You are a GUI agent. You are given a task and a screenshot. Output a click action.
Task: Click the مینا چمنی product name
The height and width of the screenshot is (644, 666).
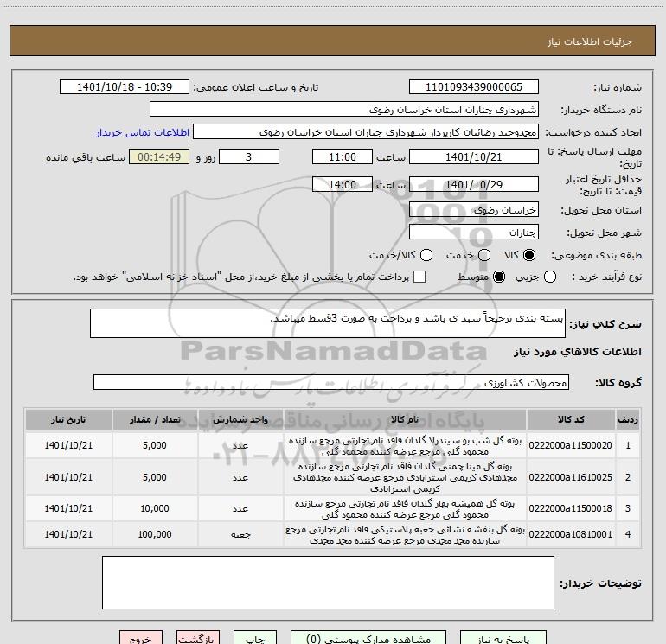point(405,477)
